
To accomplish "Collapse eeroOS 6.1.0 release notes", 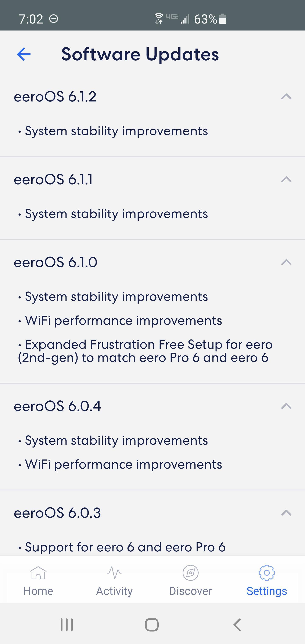I will 286,262.
